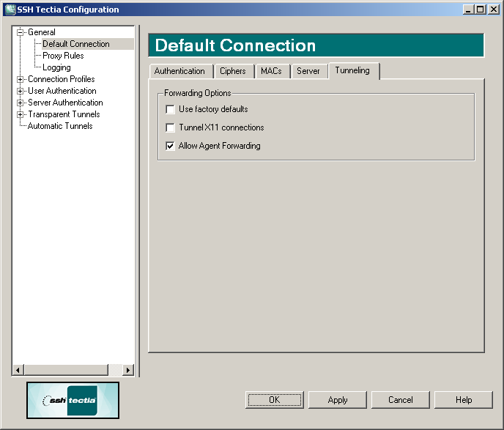The image size is (504, 430).
Task: Click the Apply button
Action: [x=338, y=400]
